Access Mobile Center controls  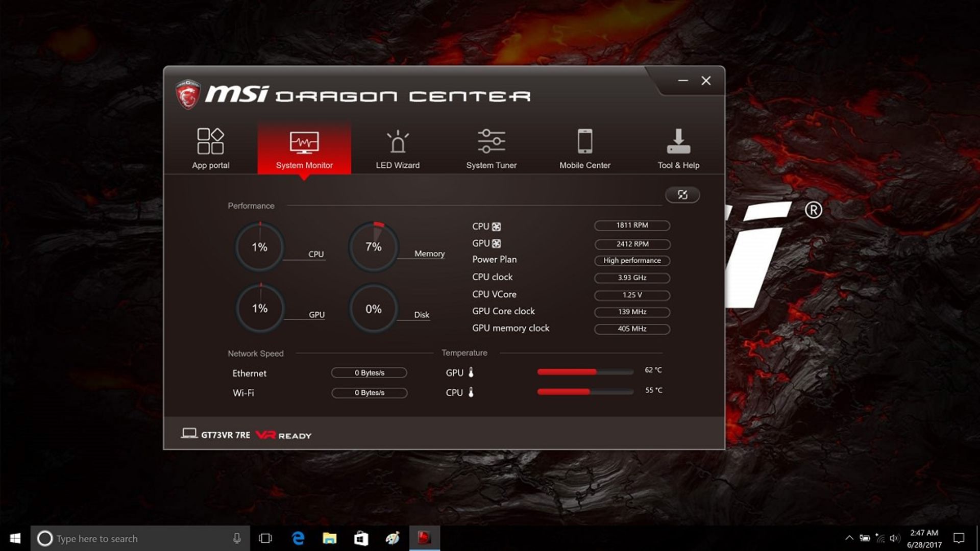[584, 147]
